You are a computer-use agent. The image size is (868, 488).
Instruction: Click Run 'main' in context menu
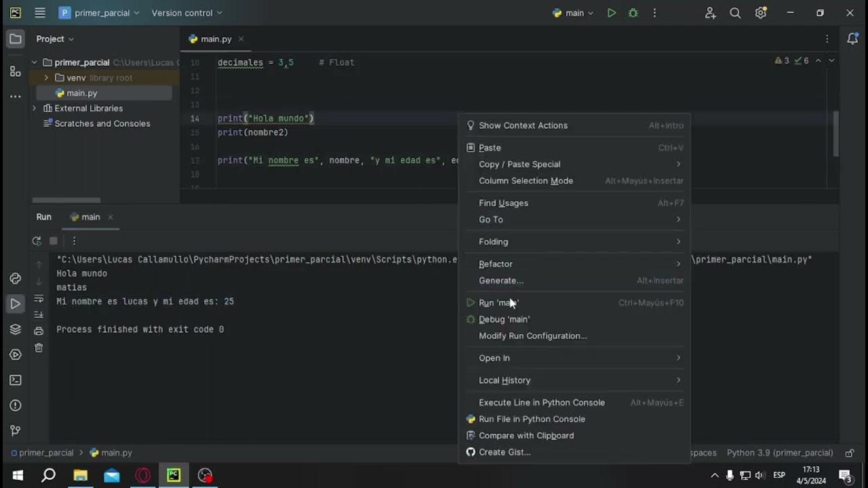click(574, 303)
